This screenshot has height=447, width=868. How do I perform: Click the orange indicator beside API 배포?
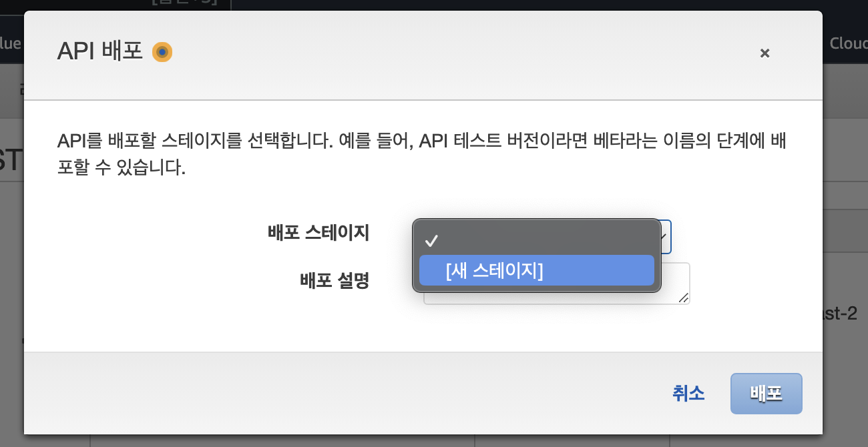coord(162,52)
